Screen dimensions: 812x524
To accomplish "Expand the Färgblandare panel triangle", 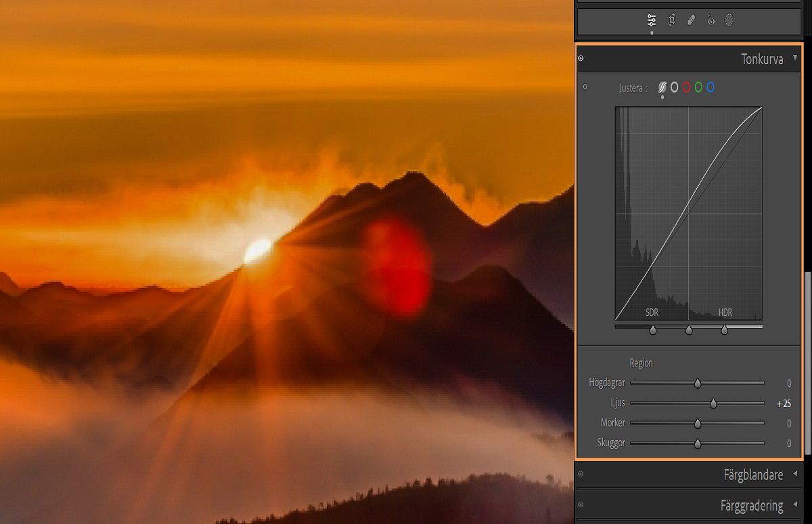I will (795, 474).
